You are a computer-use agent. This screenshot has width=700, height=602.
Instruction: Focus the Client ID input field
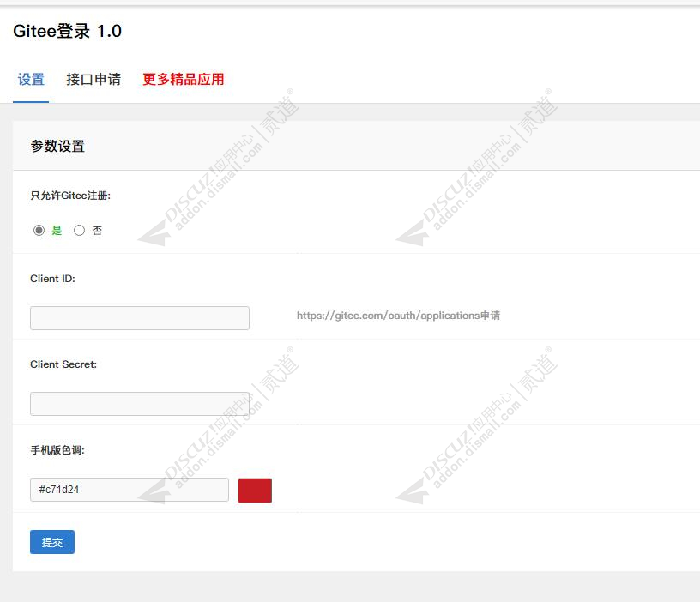click(140, 318)
